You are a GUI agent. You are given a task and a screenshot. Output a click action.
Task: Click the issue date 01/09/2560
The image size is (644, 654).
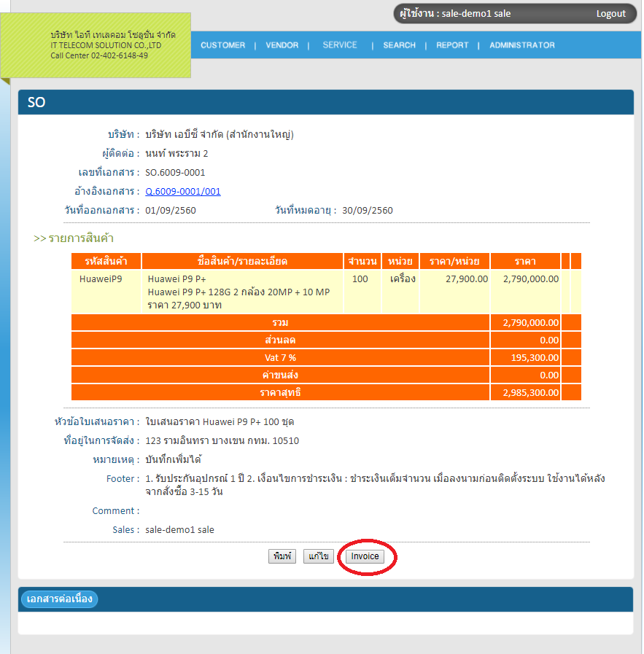[171, 210]
